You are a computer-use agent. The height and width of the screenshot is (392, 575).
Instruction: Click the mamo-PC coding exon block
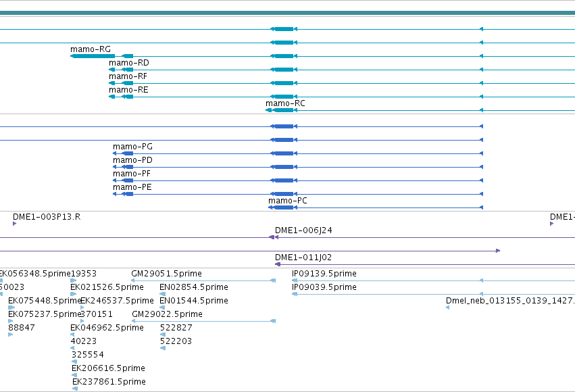[x=283, y=208]
